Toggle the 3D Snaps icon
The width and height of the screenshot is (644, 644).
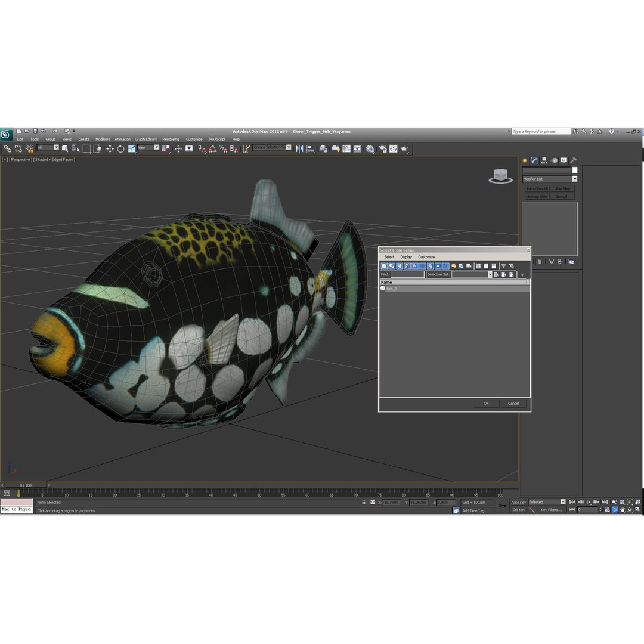202,148
